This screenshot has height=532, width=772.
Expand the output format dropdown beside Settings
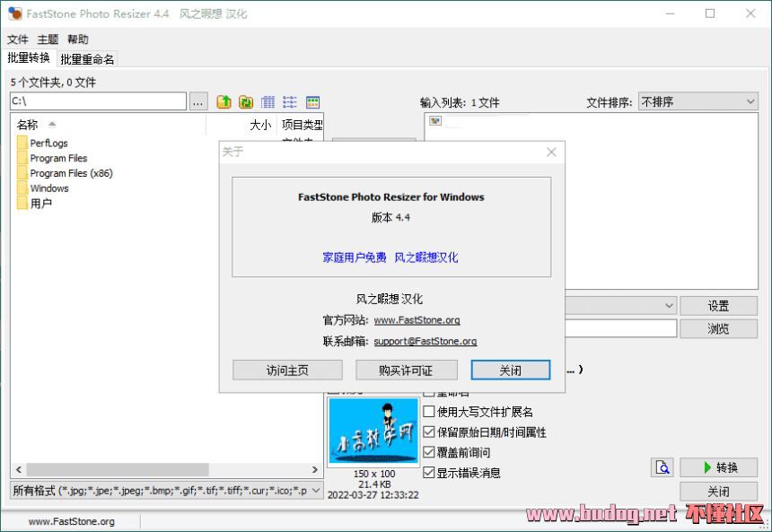pyautogui.click(x=669, y=306)
